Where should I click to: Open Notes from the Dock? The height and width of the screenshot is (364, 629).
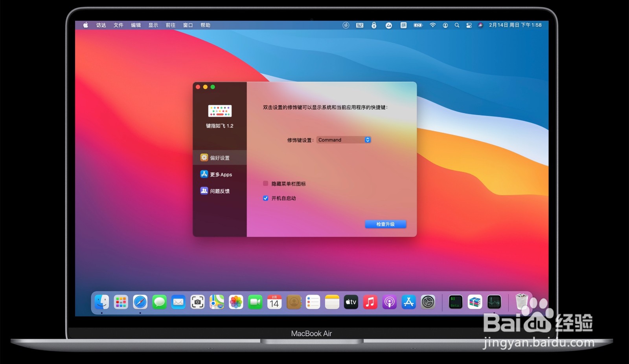[x=332, y=302]
